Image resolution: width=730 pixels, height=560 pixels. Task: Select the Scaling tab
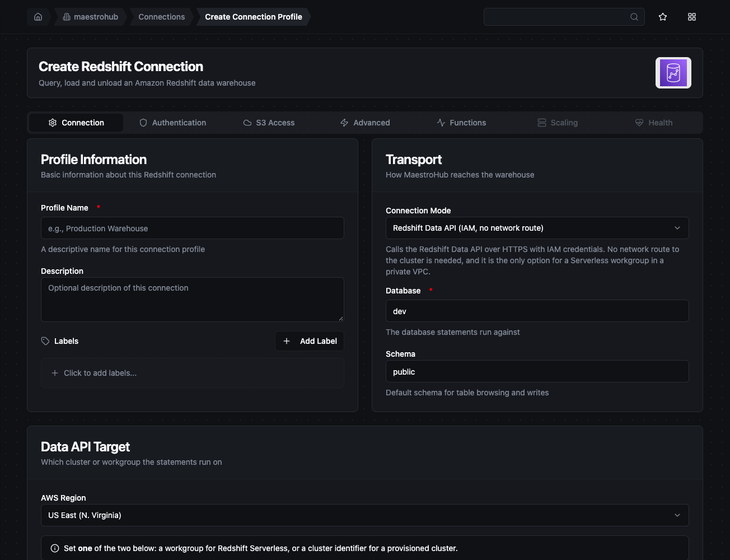click(558, 123)
